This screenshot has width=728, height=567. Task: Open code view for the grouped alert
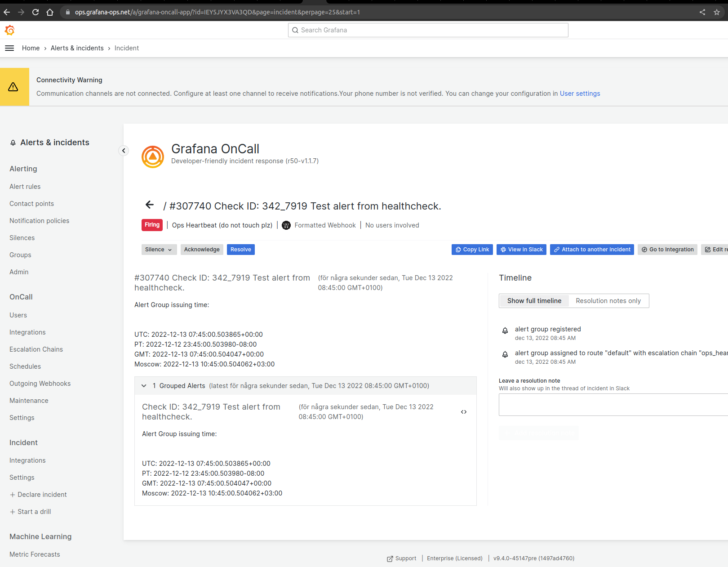(464, 411)
